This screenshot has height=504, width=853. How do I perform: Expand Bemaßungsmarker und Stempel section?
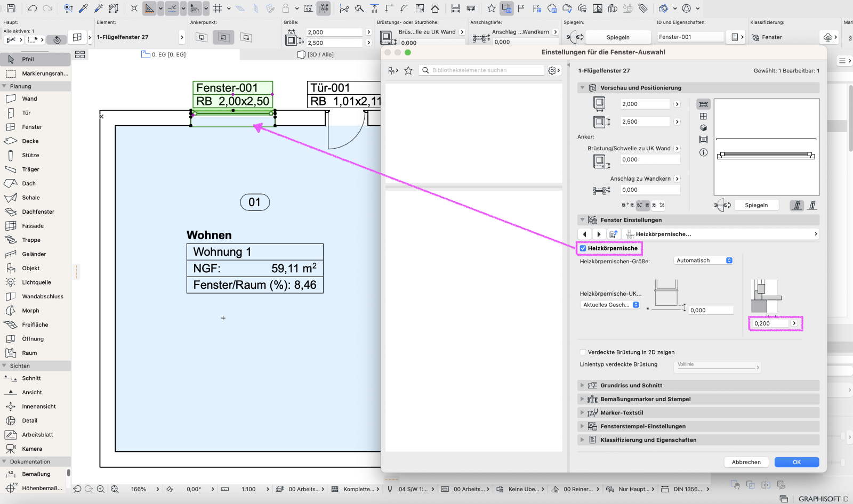tap(582, 399)
